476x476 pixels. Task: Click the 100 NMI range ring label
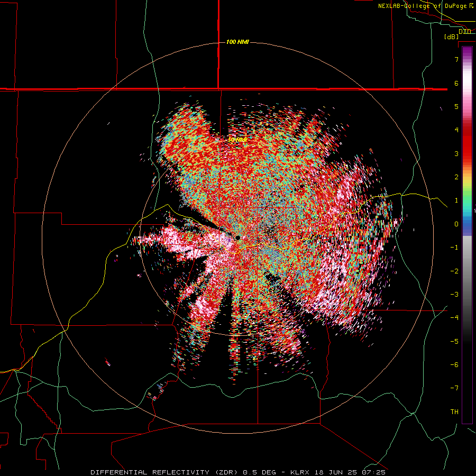(x=237, y=42)
